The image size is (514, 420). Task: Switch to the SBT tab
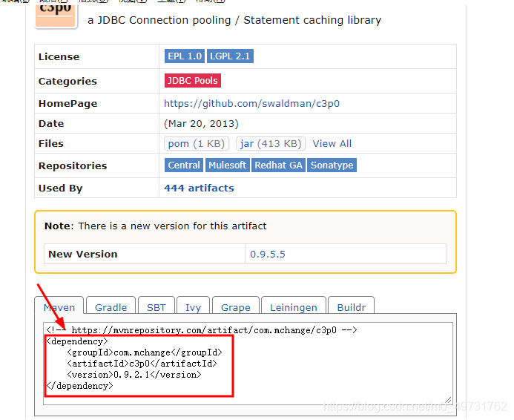click(156, 306)
